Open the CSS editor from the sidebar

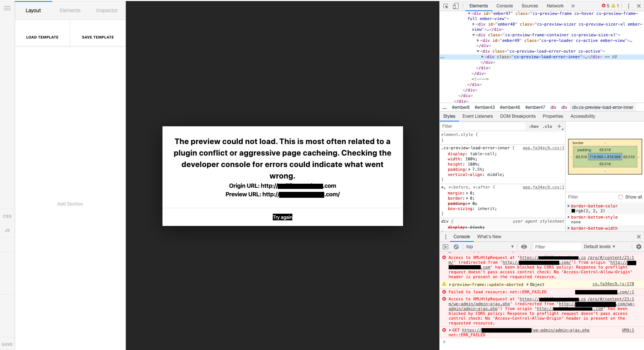[x=7, y=216]
